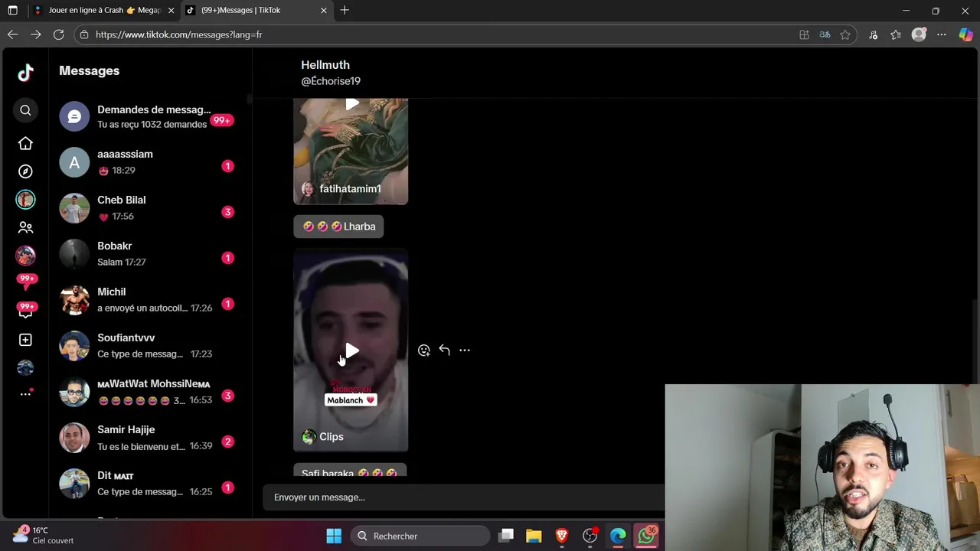
Task: Click the address bar URL
Action: (179, 34)
